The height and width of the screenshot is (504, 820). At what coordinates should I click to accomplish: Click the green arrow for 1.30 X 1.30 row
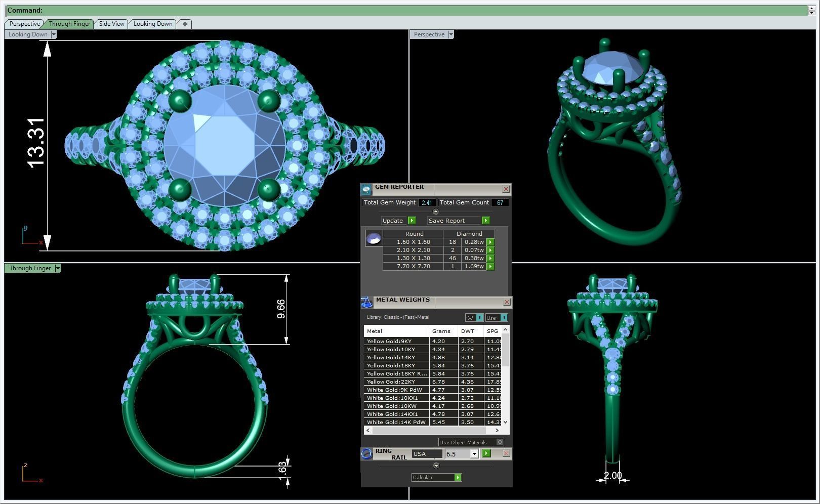[x=490, y=258]
